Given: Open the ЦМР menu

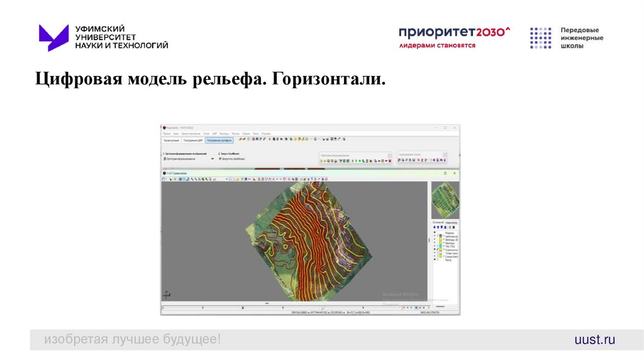Looking at the screenshot, I should (214, 133).
